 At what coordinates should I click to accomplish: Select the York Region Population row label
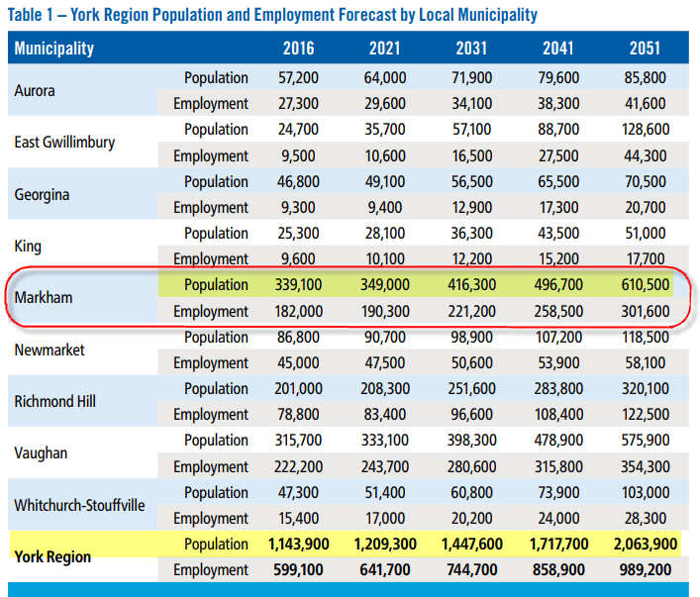click(216, 545)
